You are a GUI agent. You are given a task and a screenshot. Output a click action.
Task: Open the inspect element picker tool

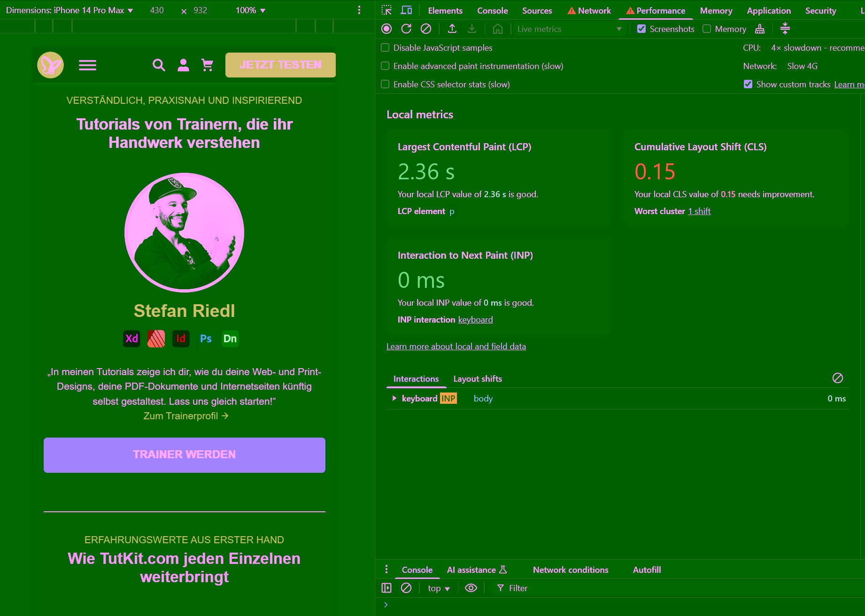coord(386,10)
